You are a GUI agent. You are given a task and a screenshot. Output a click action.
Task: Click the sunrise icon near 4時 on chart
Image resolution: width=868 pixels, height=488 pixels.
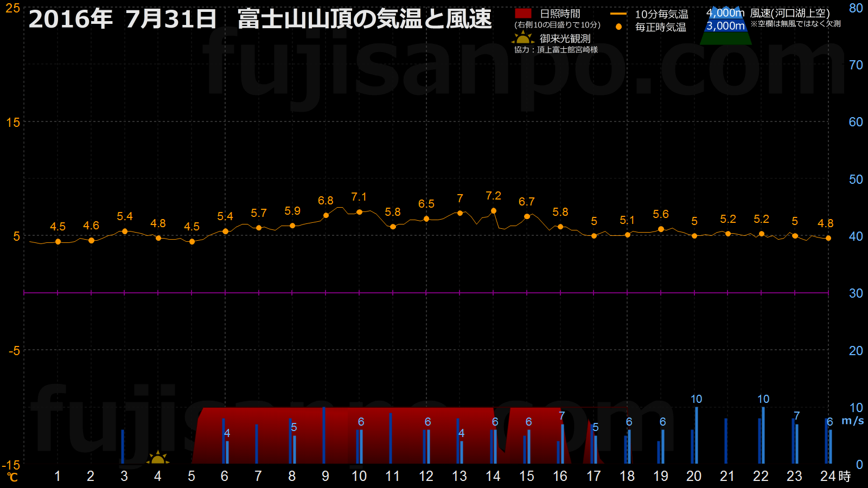158,458
